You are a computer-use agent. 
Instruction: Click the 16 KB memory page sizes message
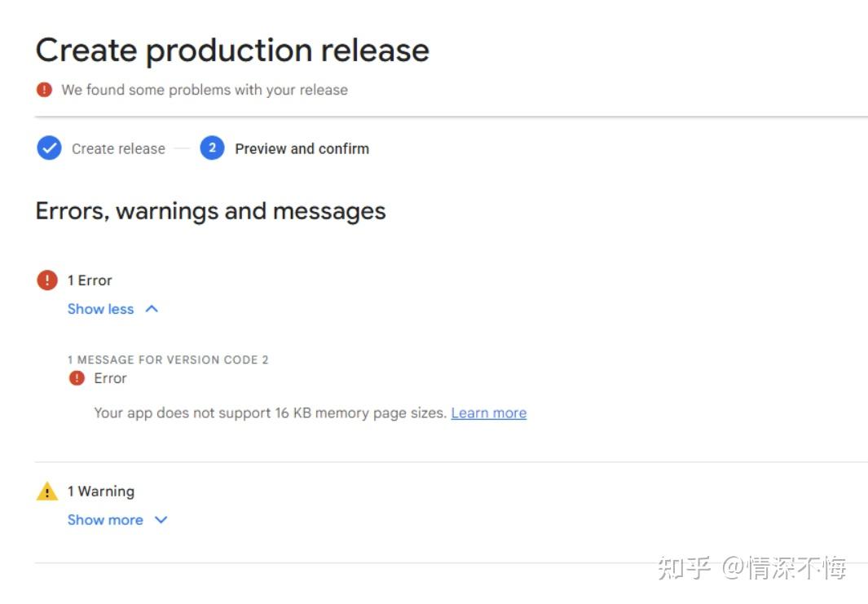coord(270,413)
